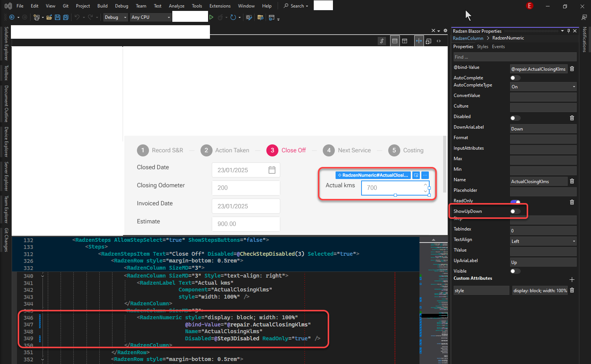Toggle the fit-width arrows designer icon
The image size is (591, 364).
[419, 41]
